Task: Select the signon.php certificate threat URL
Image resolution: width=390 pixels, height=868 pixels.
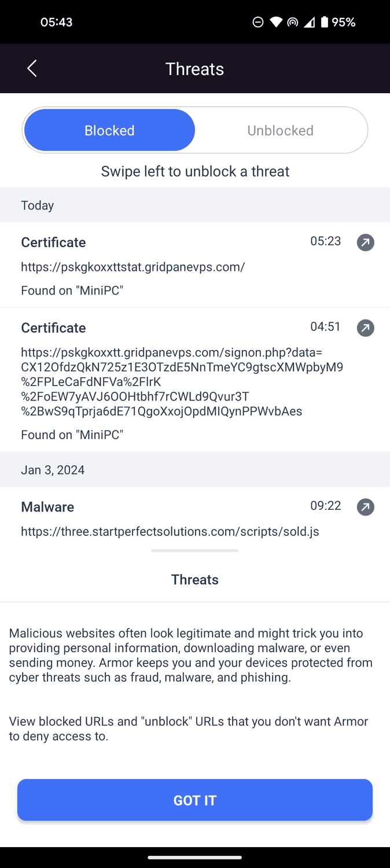Action: pyautogui.click(x=182, y=382)
